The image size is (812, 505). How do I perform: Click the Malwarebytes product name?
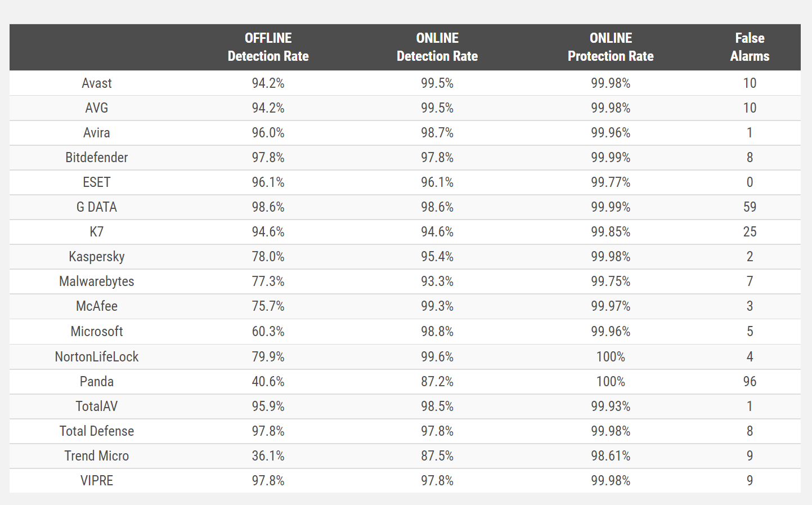(x=97, y=281)
